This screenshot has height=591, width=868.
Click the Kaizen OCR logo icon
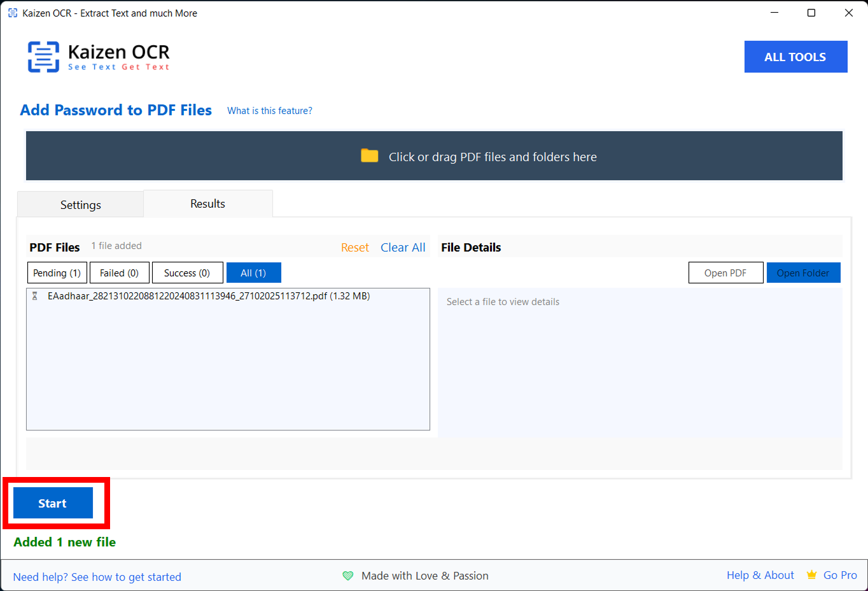[43, 57]
